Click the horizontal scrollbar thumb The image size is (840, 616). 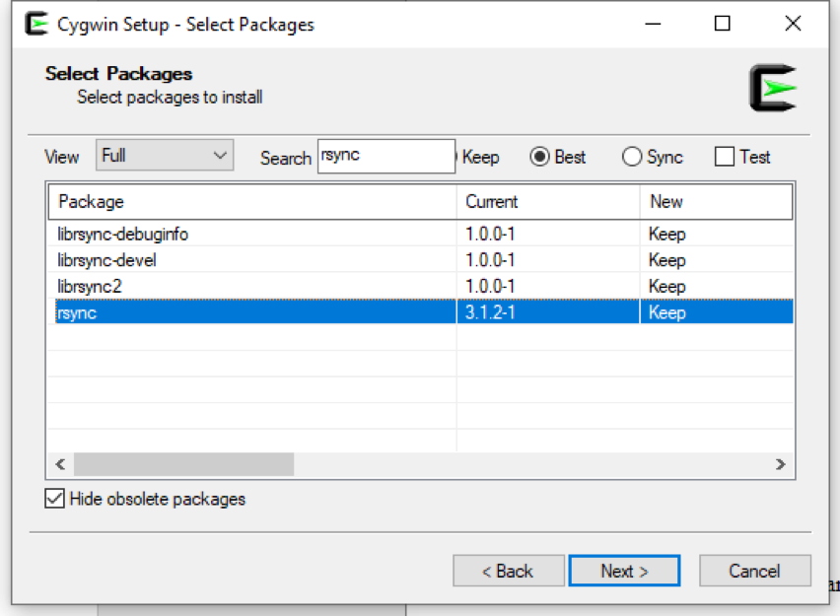183,464
